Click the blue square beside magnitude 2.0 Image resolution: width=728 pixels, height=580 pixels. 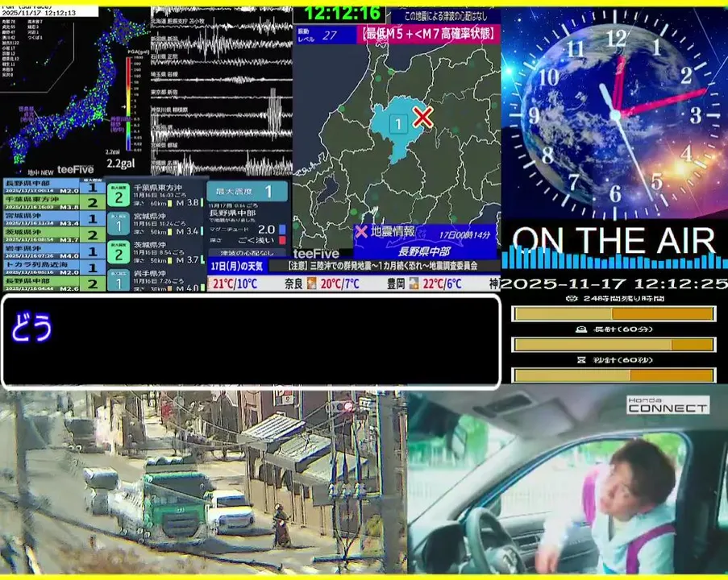click(282, 230)
